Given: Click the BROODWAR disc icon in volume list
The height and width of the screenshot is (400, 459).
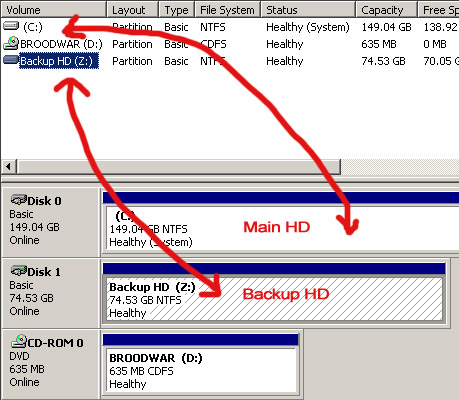Looking at the screenshot, I should (x=11, y=43).
